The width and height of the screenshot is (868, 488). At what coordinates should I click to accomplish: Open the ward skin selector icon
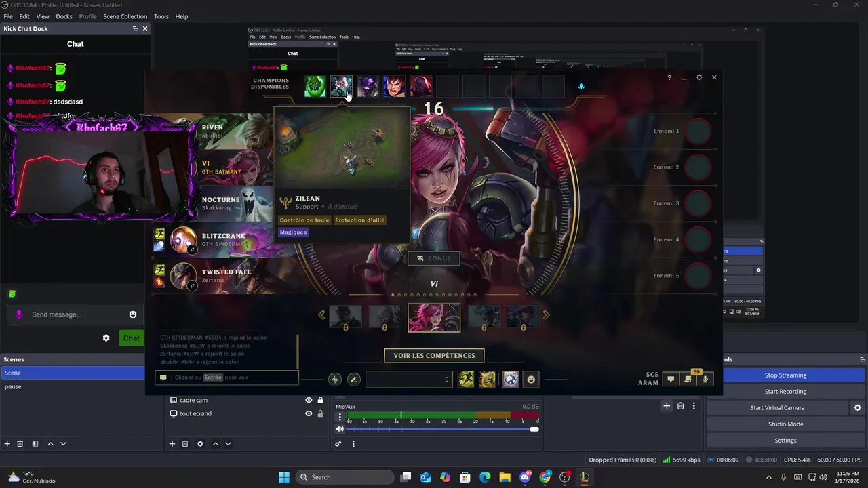point(511,380)
